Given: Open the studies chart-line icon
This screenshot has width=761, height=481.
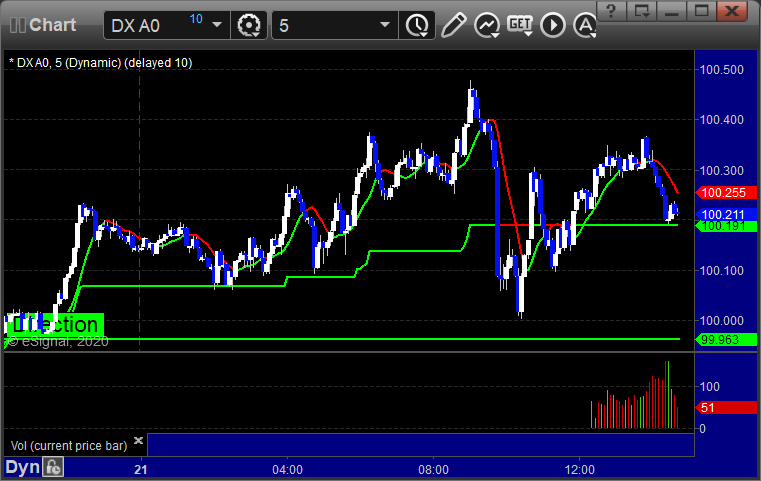Looking at the screenshot, I should [x=487, y=25].
